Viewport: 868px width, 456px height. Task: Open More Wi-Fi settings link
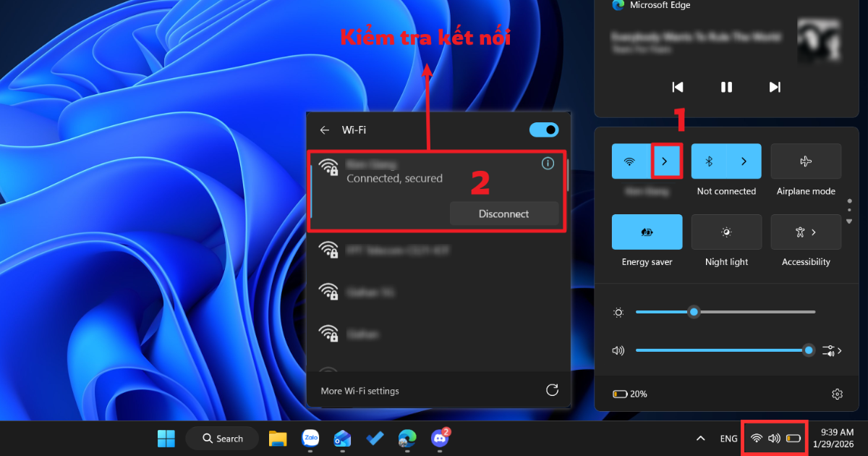[359, 391]
